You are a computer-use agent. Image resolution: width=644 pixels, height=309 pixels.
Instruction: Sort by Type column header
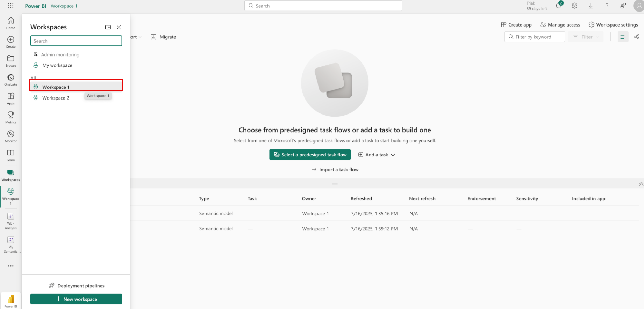(204, 199)
